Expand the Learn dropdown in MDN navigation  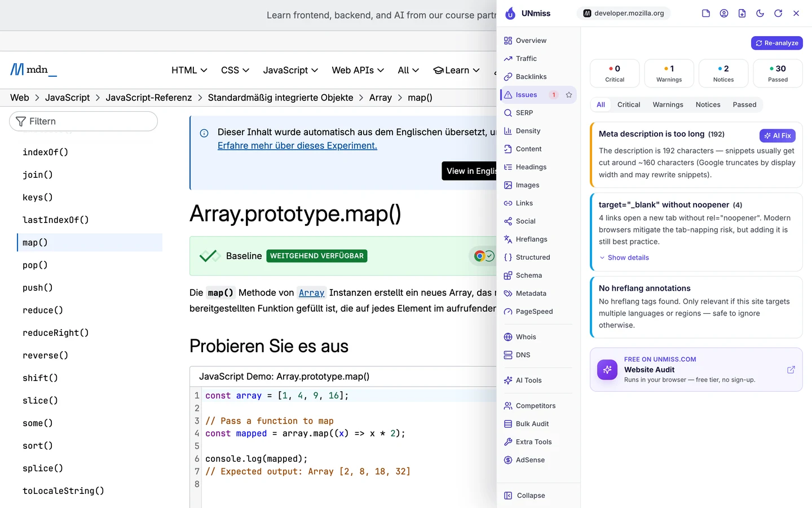point(456,70)
